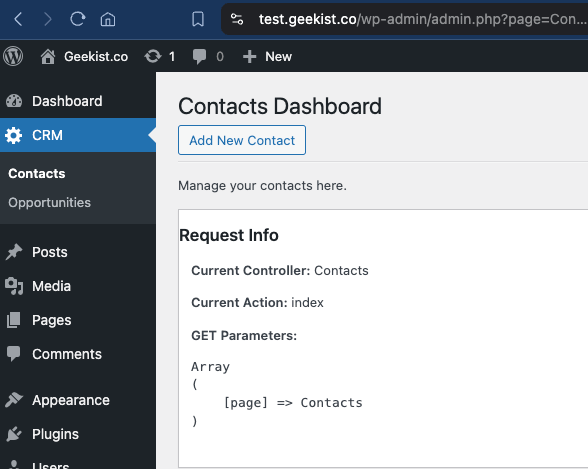Screen dimensions: 588x469
Task: Click the Dashboard gauge icon
Action: pyautogui.click(x=14, y=101)
